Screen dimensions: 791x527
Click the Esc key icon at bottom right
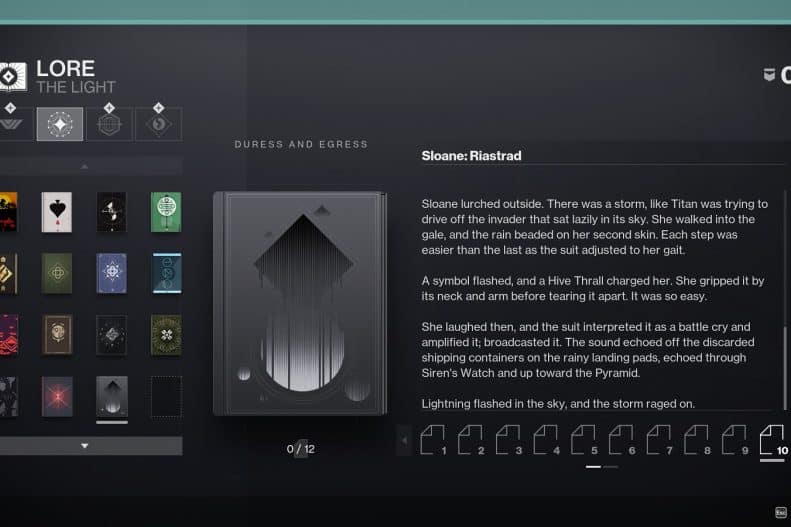coord(781,512)
